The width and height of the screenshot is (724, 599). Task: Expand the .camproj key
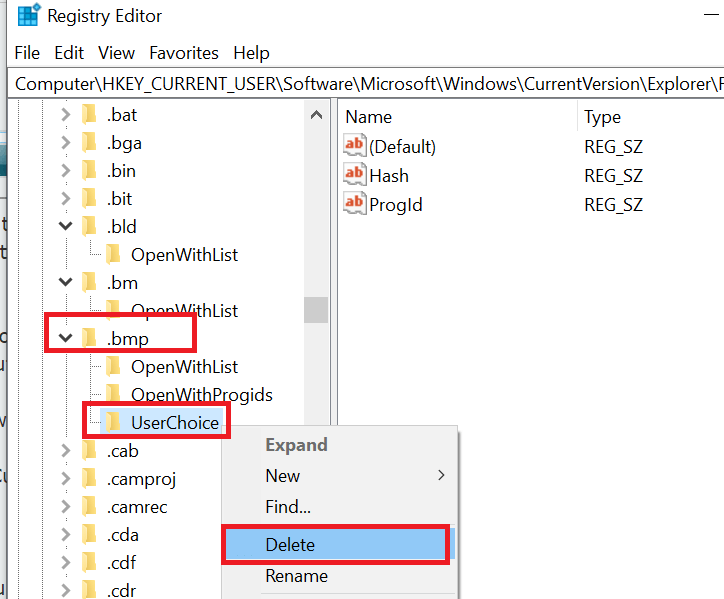pos(66,478)
